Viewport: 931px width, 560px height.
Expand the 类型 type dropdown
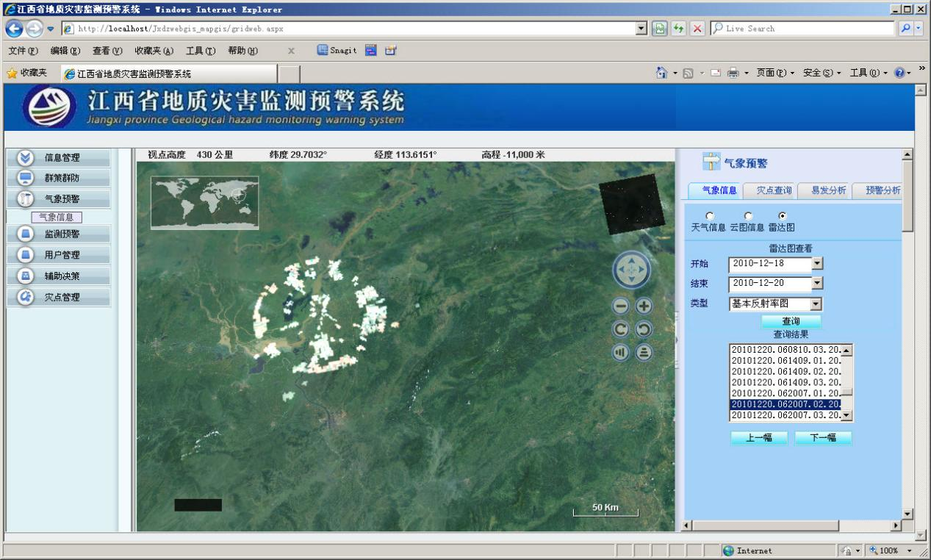tap(817, 304)
